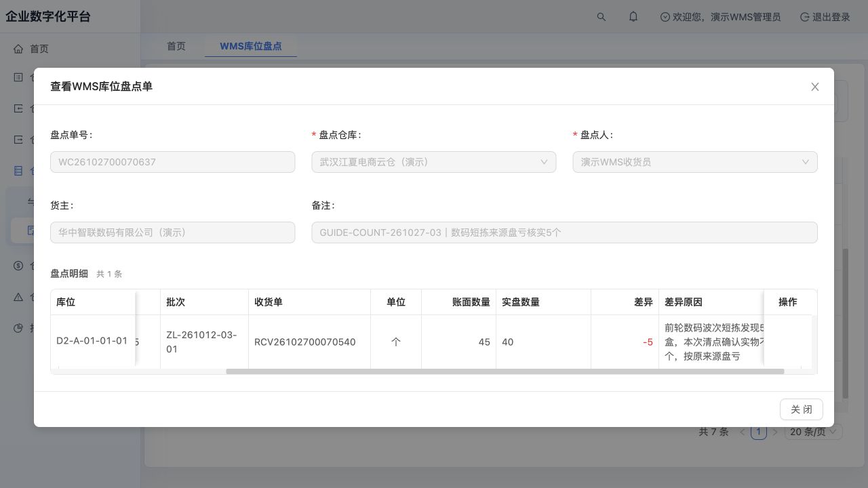The width and height of the screenshot is (868, 488).
Task: Select the WMS库位盘点 tab
Action: coord(251,46)
